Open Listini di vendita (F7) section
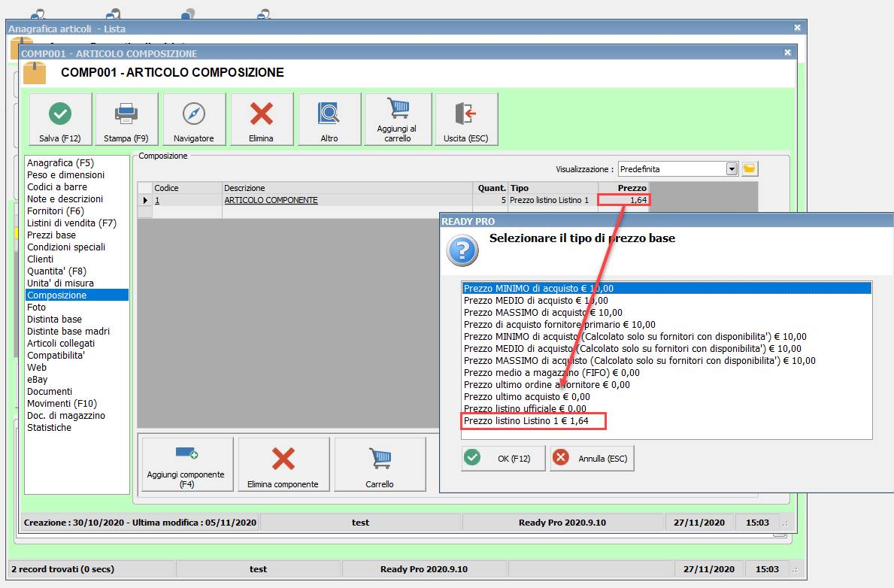The width and height of the screenshot is (894, 588). (71, 223)
